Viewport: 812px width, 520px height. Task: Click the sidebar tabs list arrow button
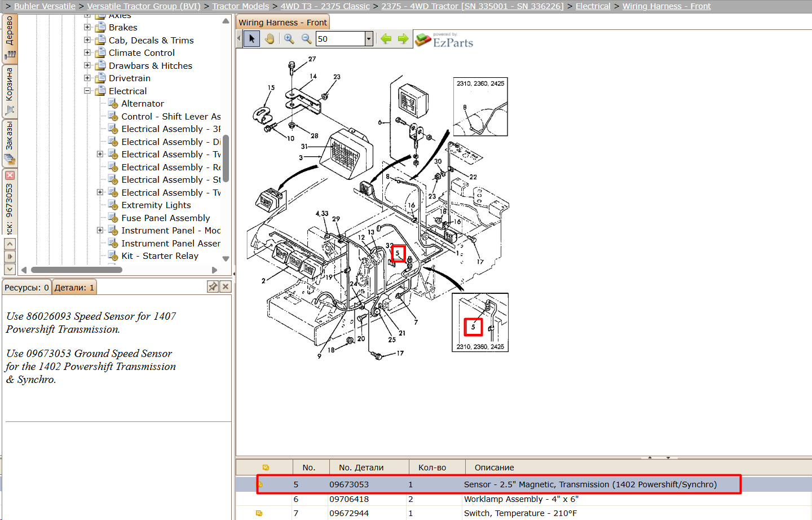click(10, 257)
